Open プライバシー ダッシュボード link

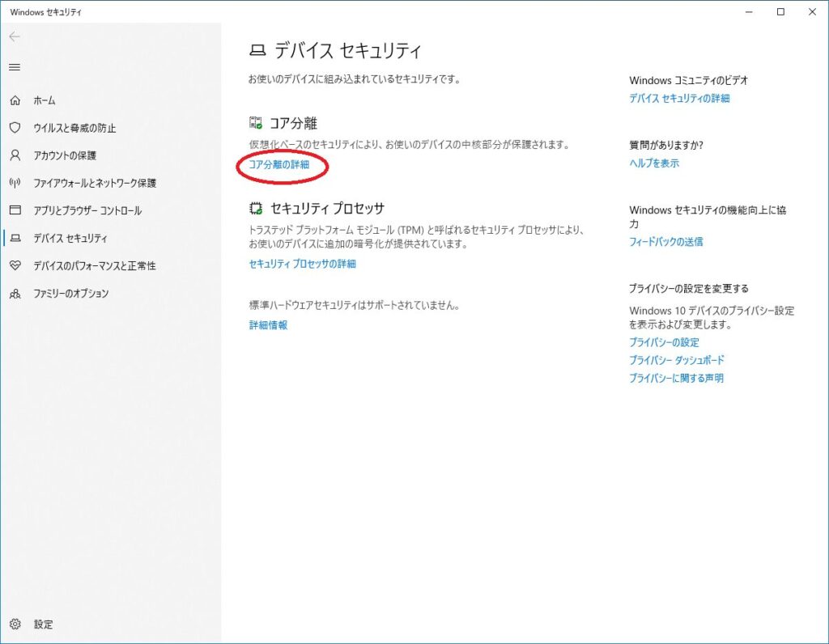pos(677,360)
